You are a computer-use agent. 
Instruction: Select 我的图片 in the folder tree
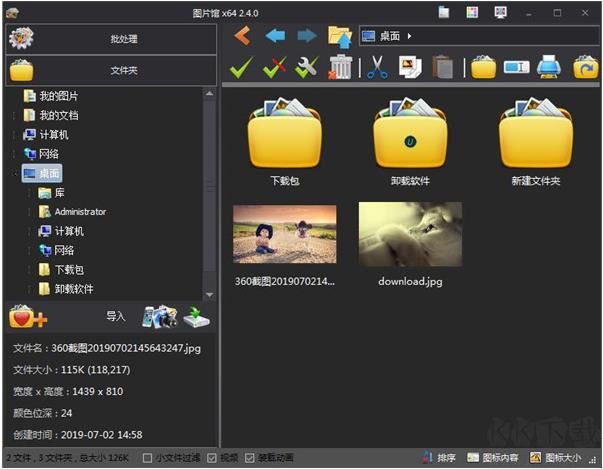tap(51, 96)
